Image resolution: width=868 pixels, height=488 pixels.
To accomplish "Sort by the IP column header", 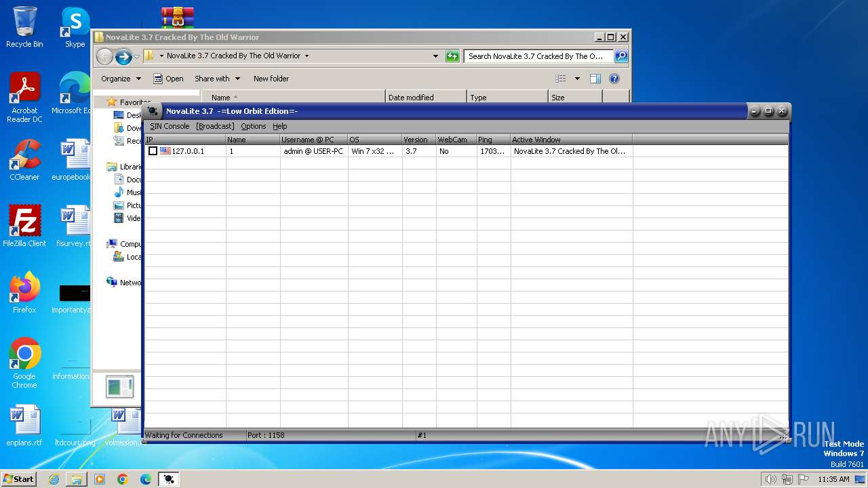I will click(184, 140).
